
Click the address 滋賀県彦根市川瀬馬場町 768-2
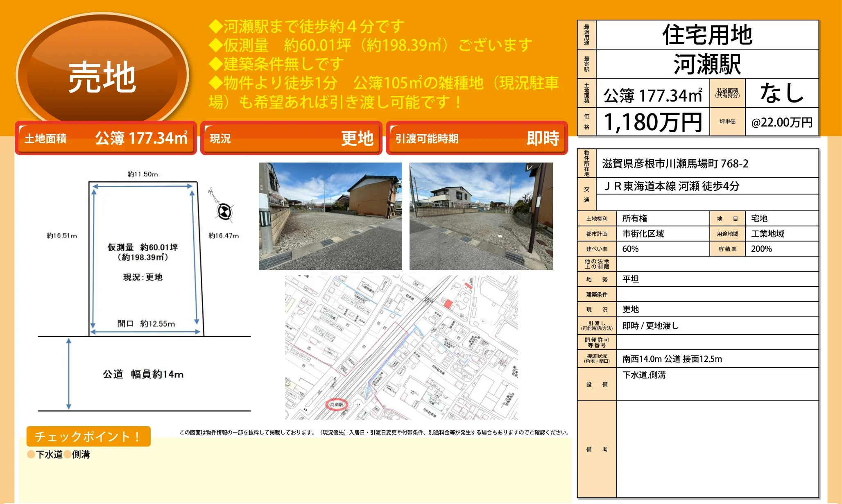[675, 164]
